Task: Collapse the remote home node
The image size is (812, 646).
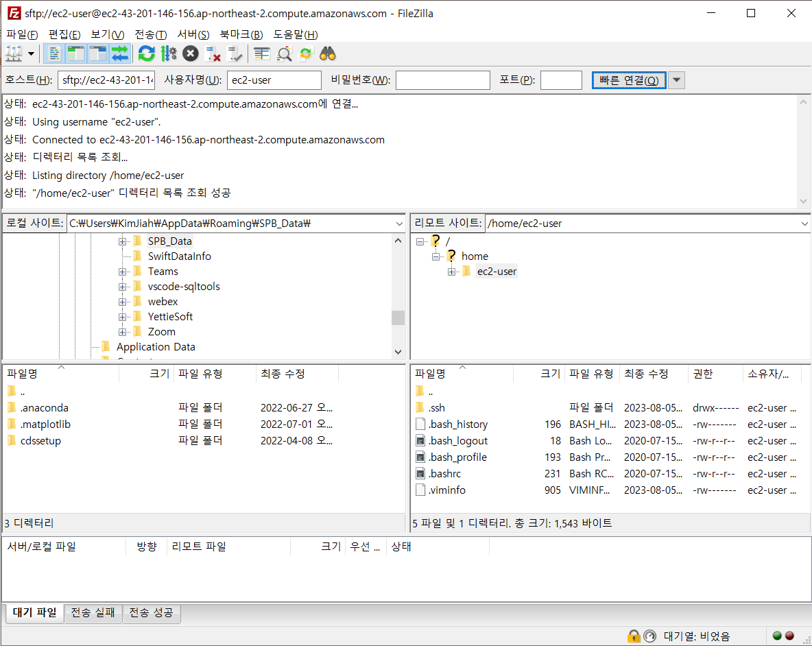Action: pos(436,256)
